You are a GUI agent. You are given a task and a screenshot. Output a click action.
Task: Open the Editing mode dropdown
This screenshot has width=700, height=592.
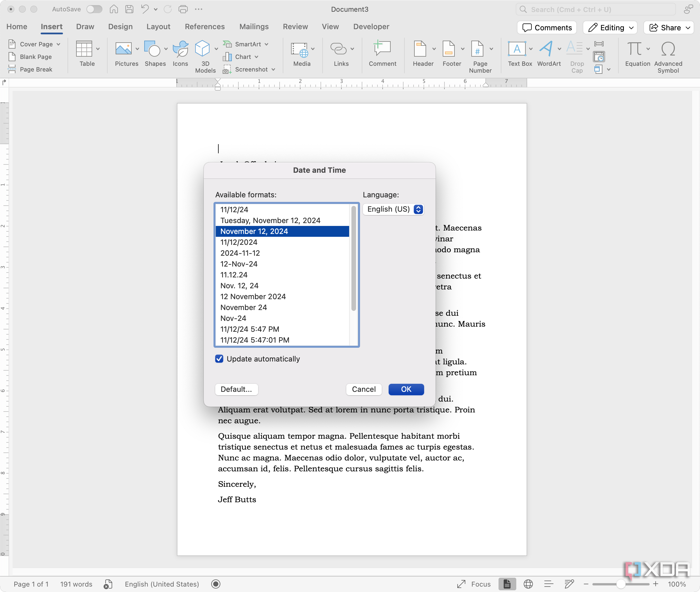(610, 27)
